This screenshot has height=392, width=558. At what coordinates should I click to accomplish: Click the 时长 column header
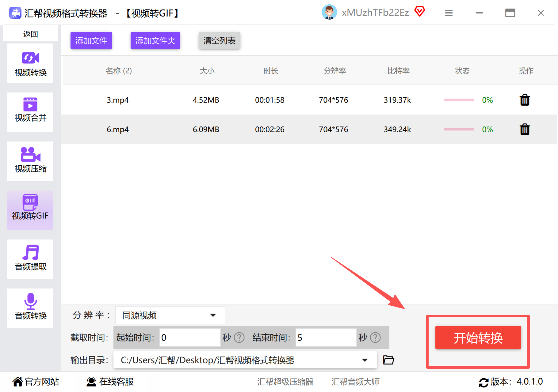[x=271, y=71]
